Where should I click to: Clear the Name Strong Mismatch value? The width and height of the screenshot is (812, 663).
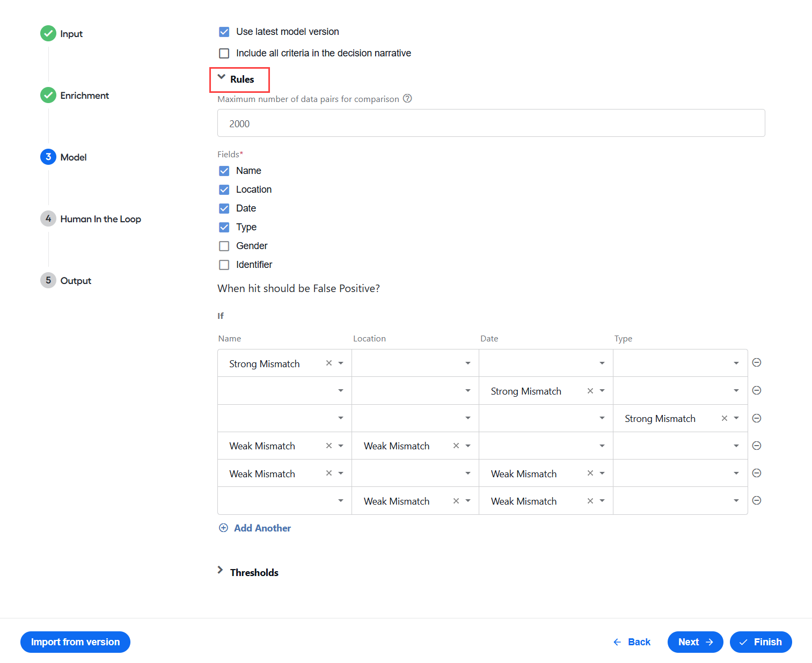coord(329,363)
